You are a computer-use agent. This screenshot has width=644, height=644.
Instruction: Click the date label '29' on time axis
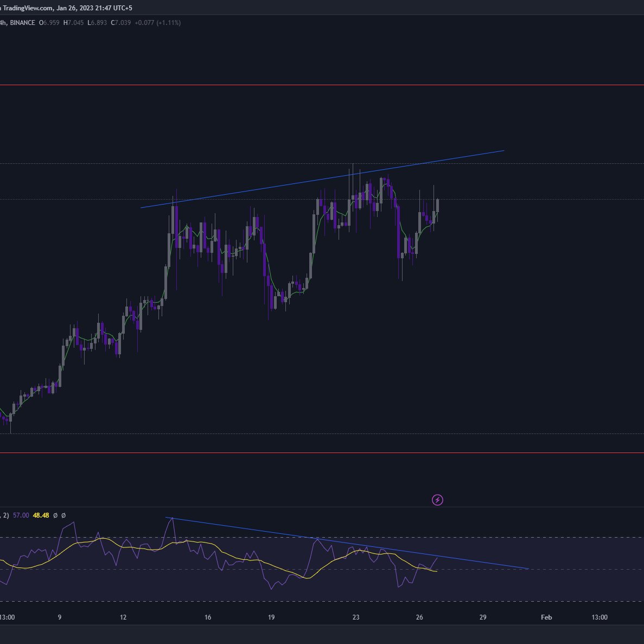click(483, 617)
